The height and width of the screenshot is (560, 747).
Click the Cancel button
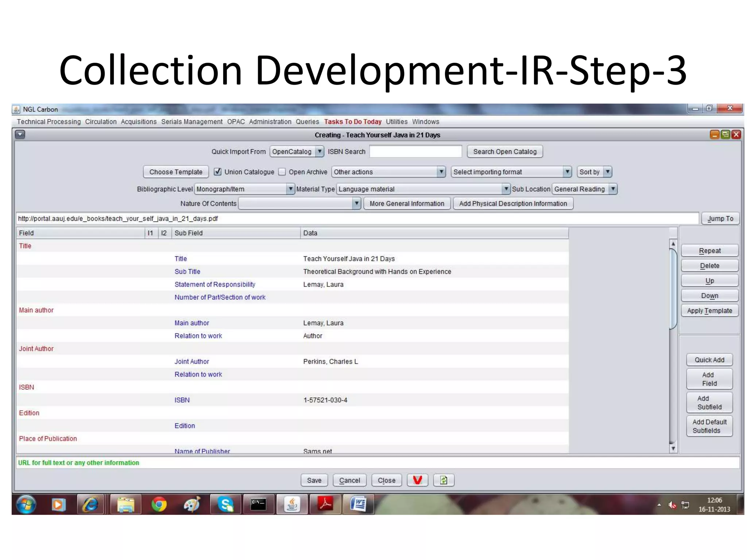(x=349, y=480)
